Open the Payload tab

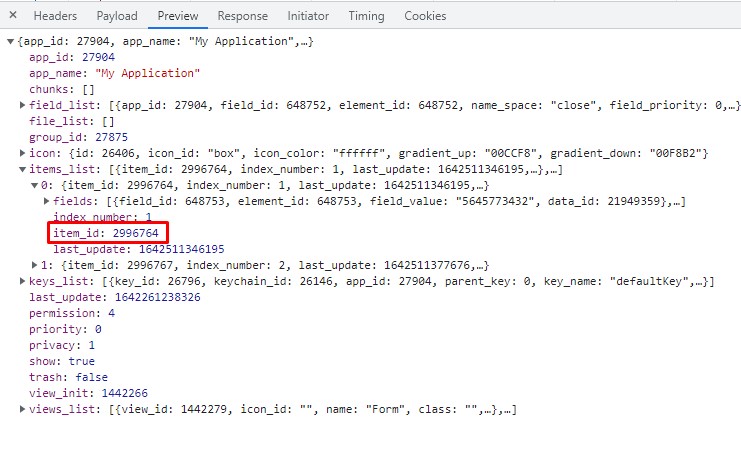[117, 16]
